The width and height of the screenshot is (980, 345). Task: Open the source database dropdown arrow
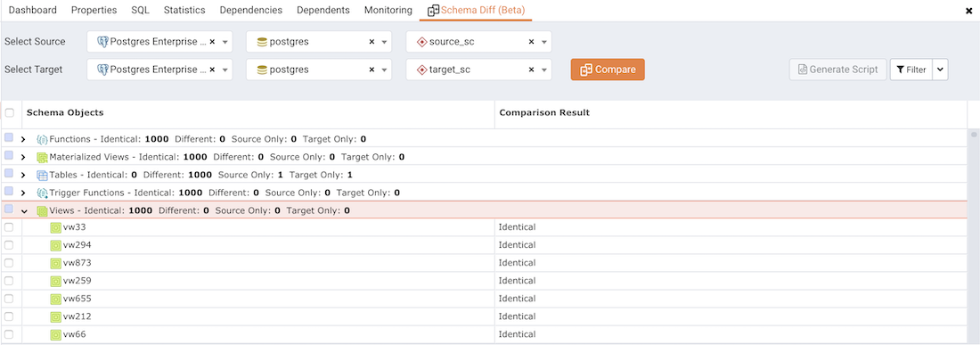(x=384, y=43)
